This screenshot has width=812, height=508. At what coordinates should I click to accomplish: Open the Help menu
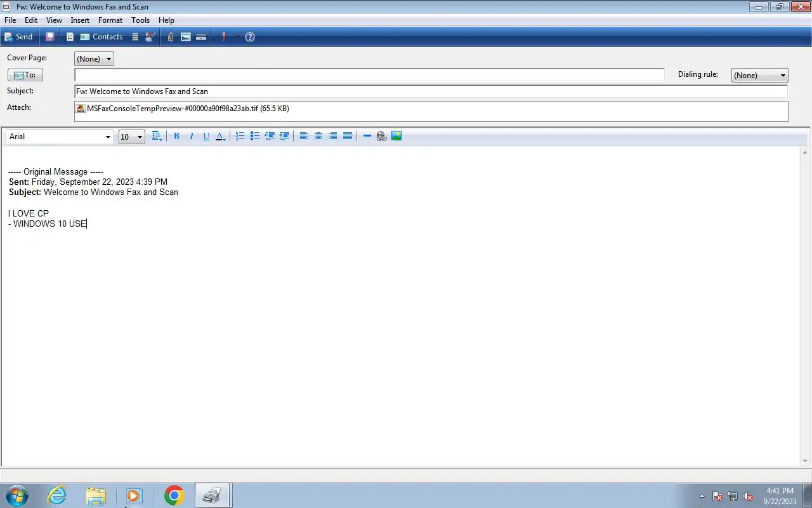(x=166, y=20)
